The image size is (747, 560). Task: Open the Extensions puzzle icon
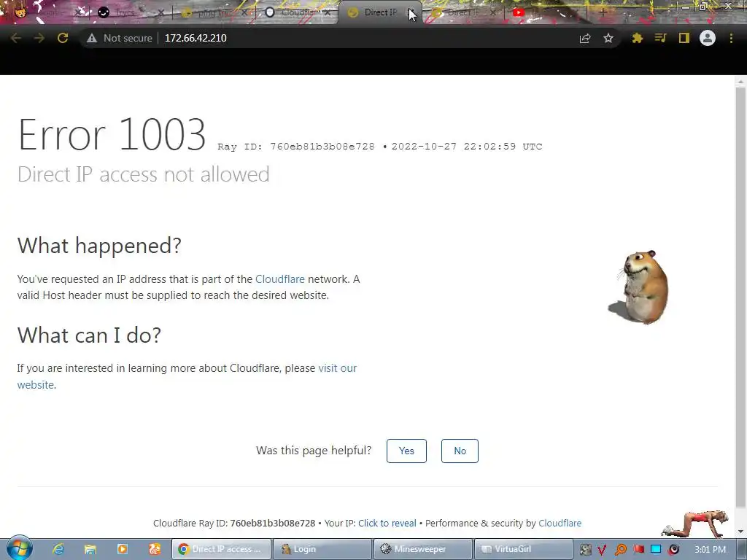637,38
